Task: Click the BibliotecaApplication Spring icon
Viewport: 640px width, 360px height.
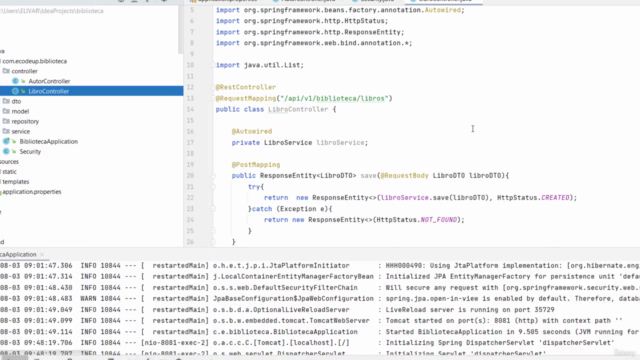Action: 7,141
